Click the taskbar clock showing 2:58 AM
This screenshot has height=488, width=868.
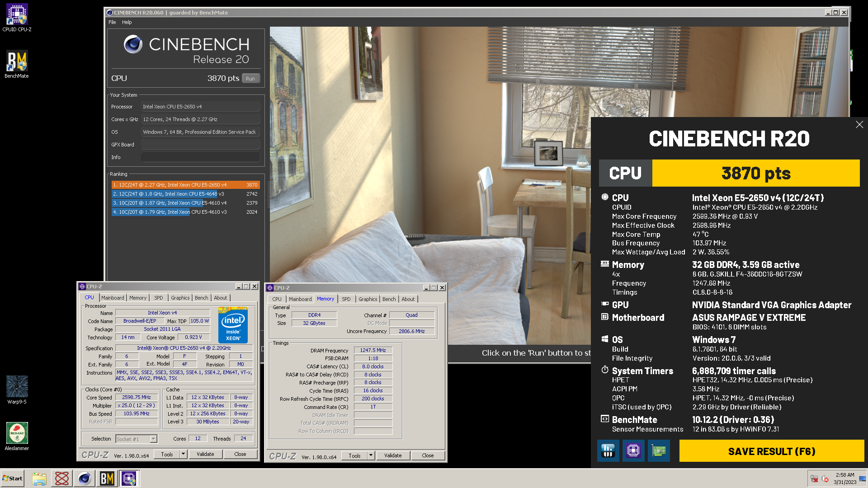pyautogui.click(x=845, y=479)
